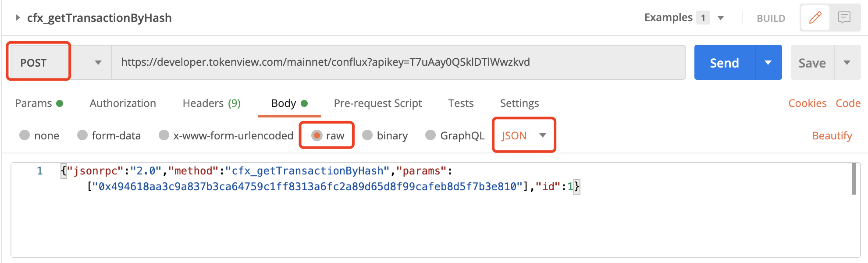Click the pencil edit icon
Viewport: 868px width, 263px height.
815,18
